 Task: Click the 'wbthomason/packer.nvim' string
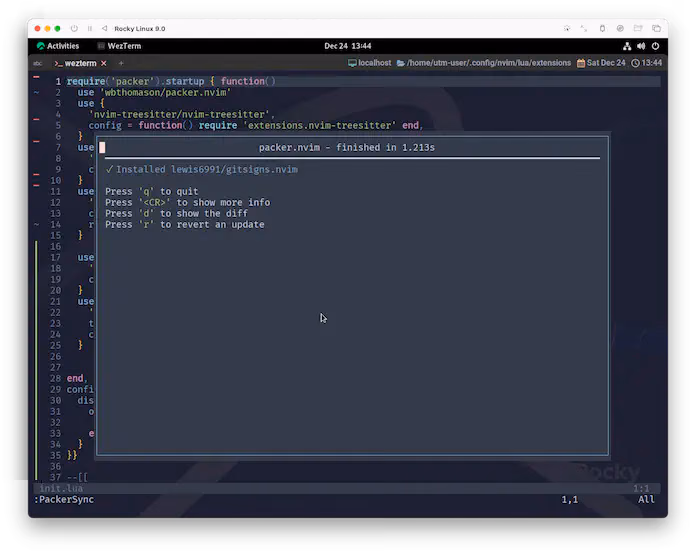point(166,92)
